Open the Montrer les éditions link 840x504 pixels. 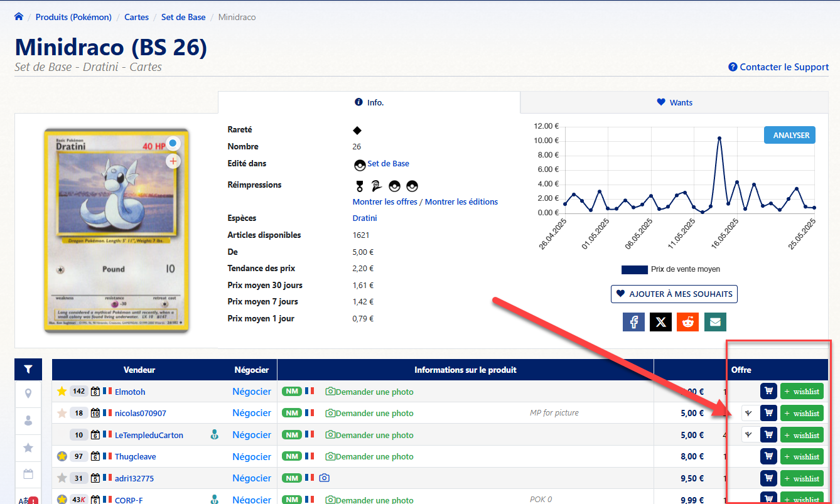click(461, 201)
